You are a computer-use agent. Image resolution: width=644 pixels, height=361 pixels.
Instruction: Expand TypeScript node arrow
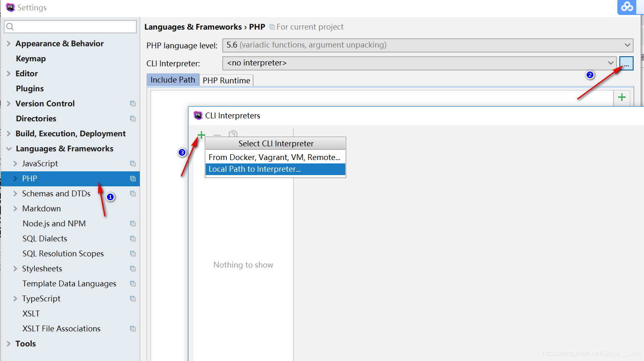[15, 298]
